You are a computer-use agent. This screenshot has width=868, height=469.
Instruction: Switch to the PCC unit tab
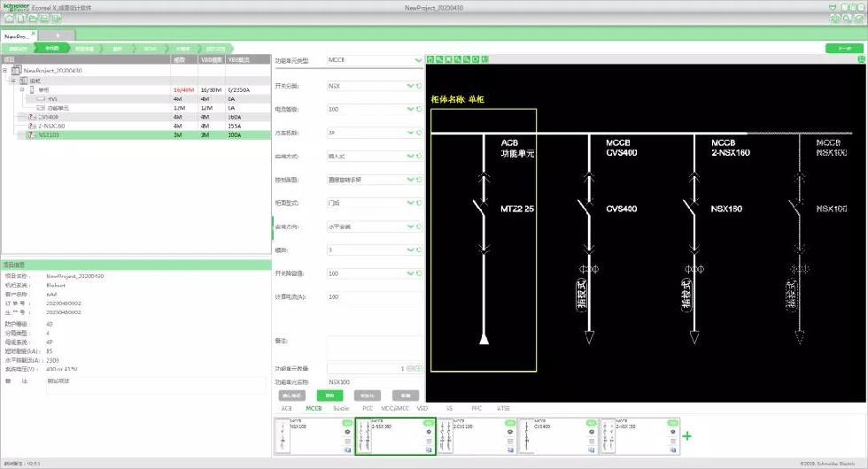pyautogui.click(x=368, y=409)
